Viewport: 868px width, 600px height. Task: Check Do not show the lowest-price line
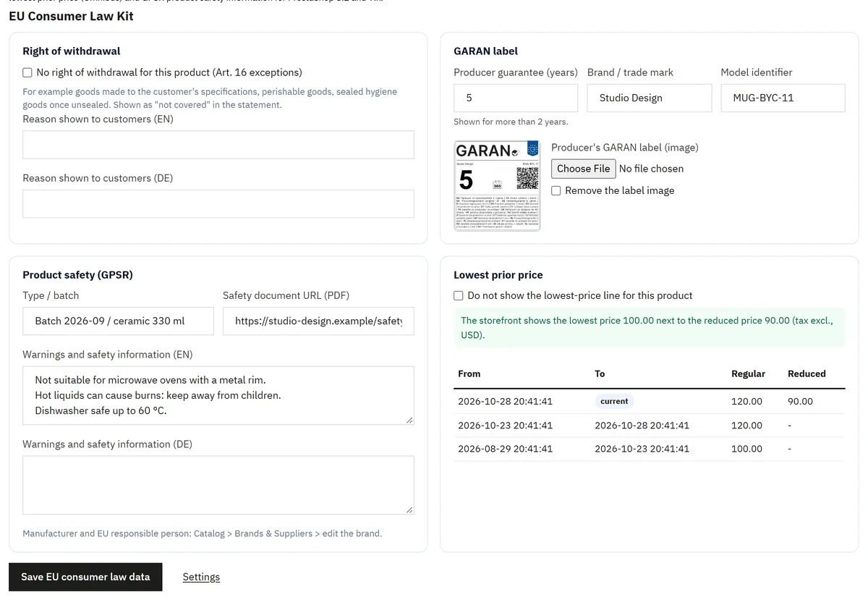click(459, 295)
